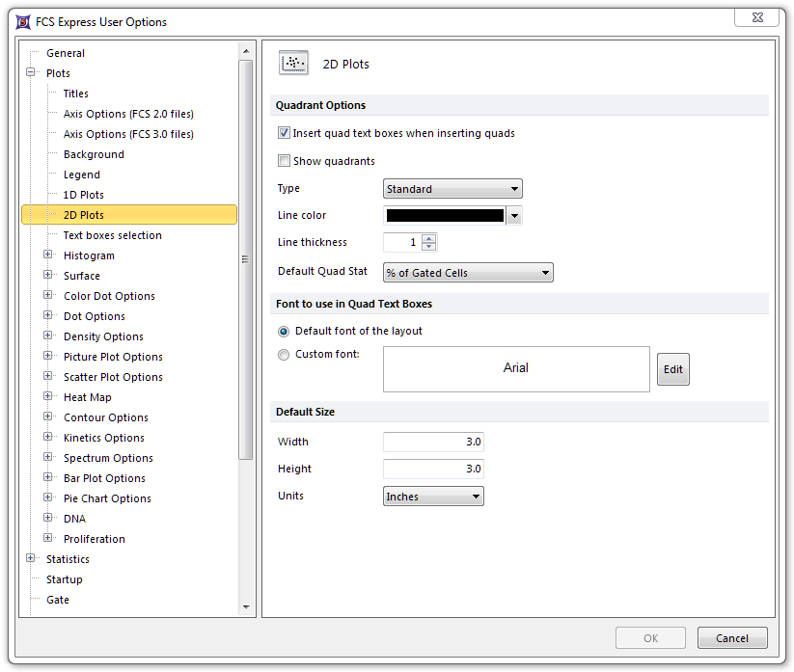Image resolution: width=794 pixels, height=672 pixels.
Task: Open the General options page
Action: (x=66, y=53)
